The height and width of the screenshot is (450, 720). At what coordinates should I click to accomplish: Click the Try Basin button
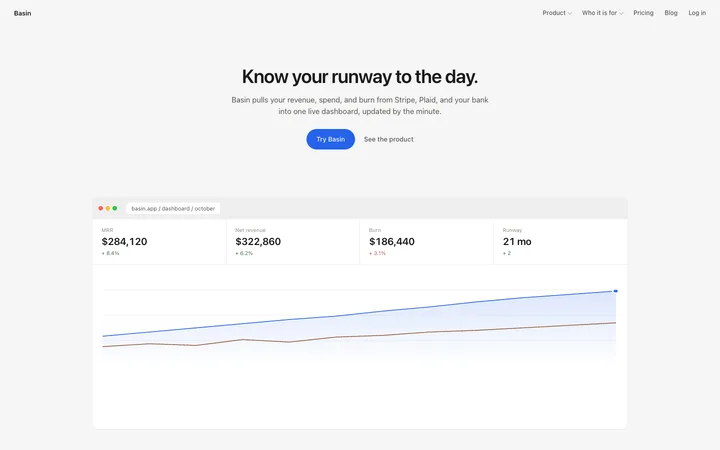coord(331,139)
